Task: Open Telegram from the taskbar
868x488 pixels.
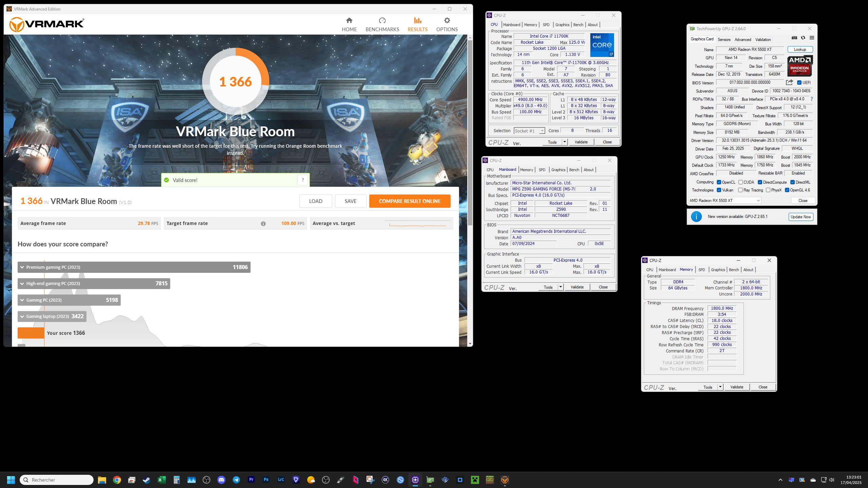Action: click(236, 480)
